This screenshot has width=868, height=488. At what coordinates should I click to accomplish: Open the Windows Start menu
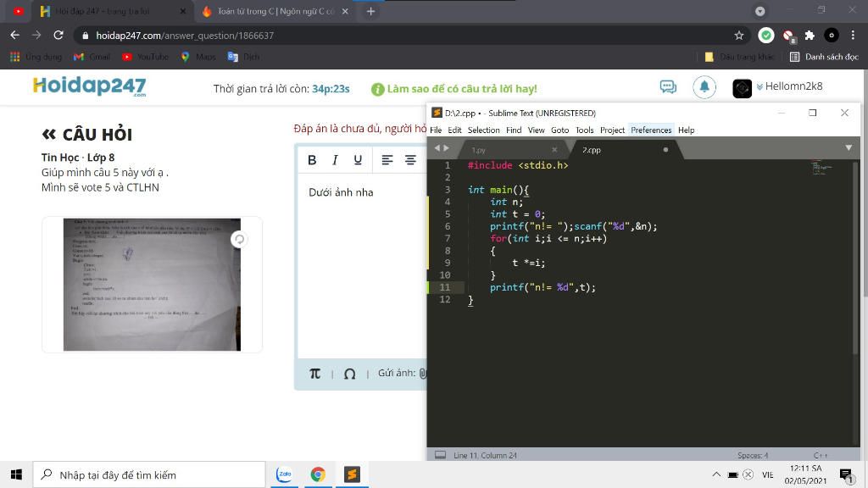pyautogui.click(x=17, y=474)
